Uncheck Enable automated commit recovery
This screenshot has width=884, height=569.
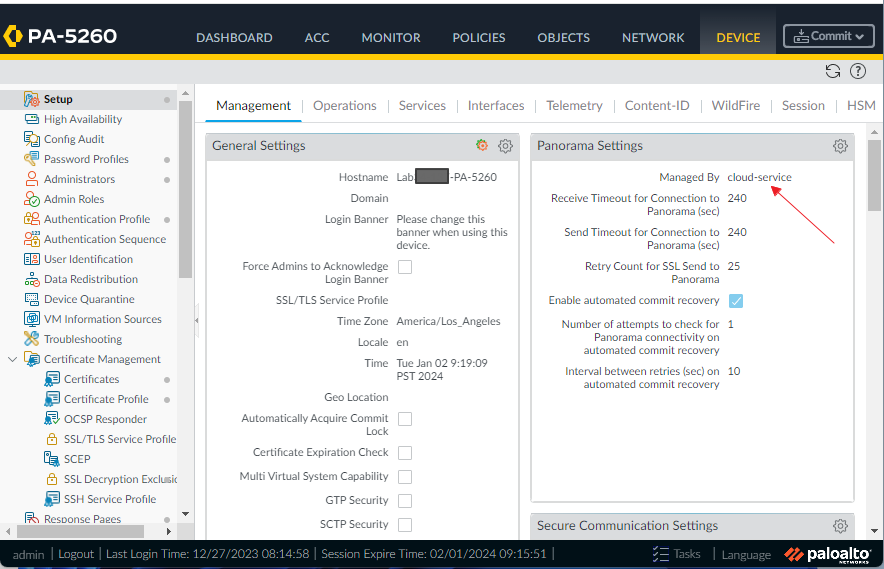pyautogui.click(x=736, y=301)
